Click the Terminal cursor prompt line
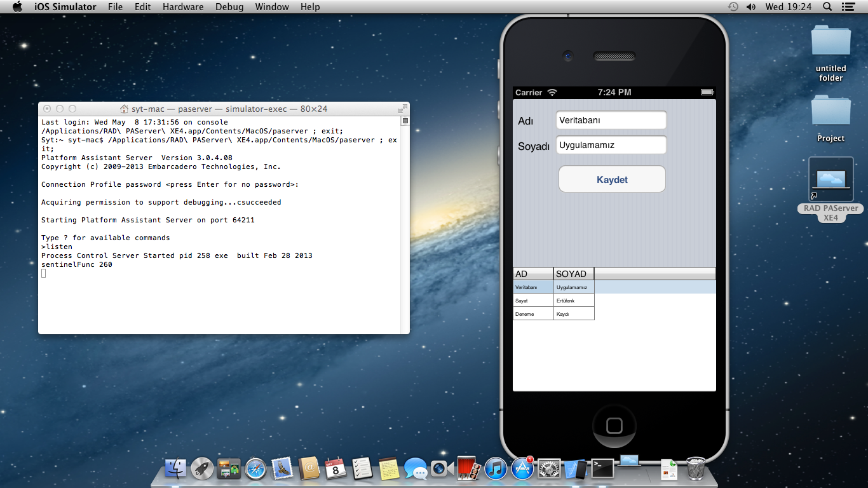 (44, 273)
